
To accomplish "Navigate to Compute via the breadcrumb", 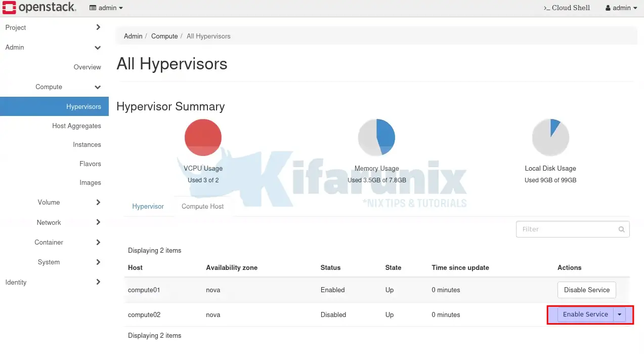I will (164, 36).
